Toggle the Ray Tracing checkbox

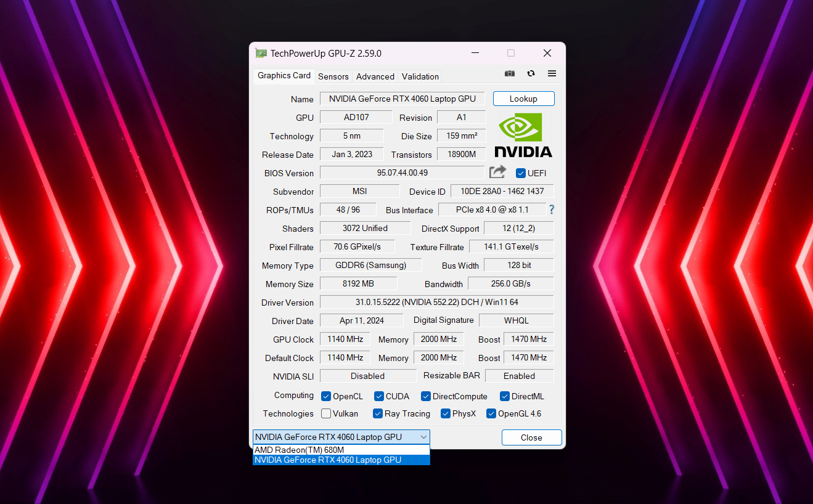point(378,413)
